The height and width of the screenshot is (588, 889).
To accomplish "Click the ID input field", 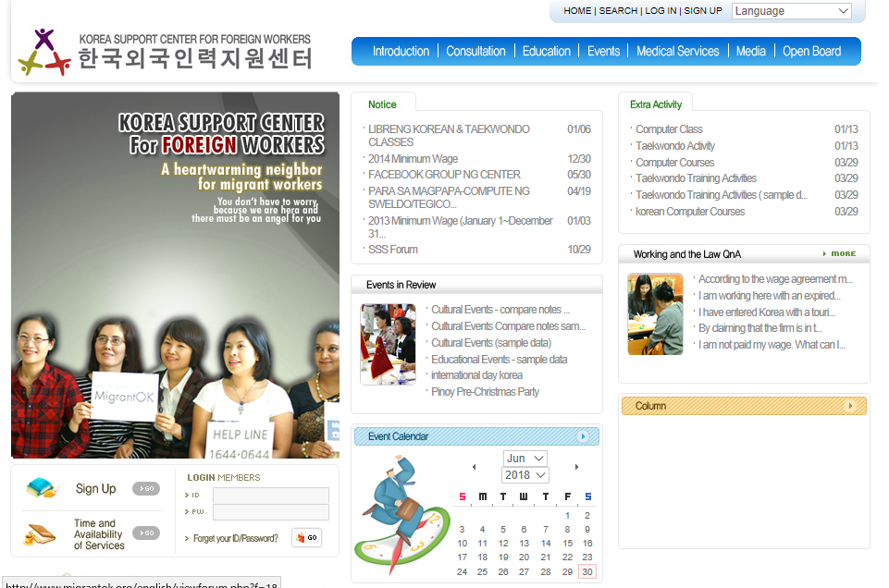I will [270, 496].
